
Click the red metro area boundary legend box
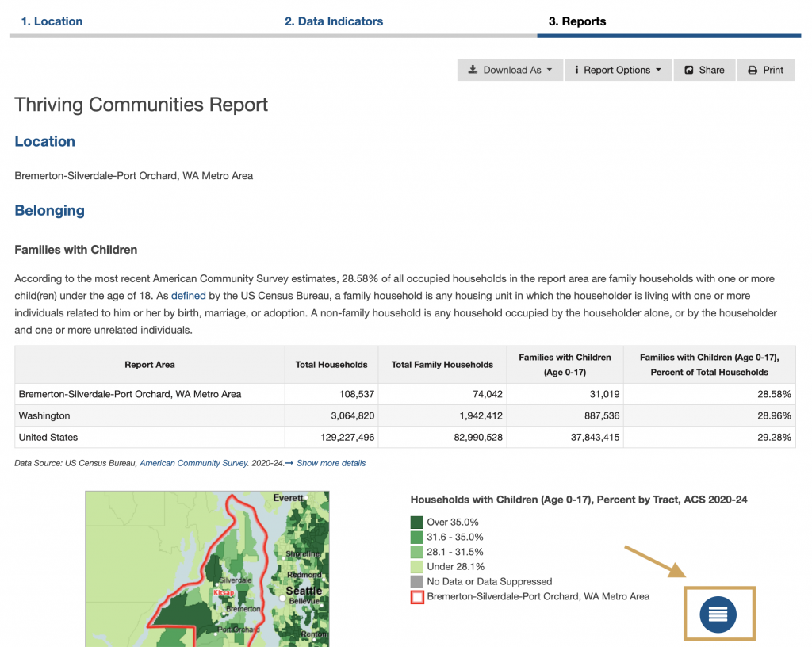[417, 597]
